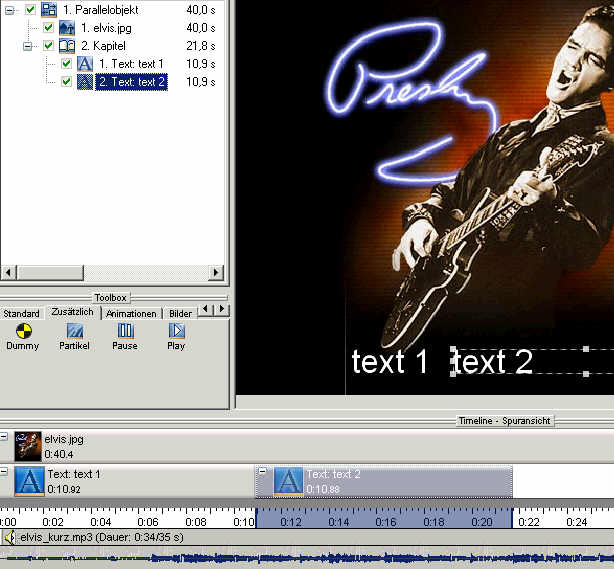Click the elvis.jpg thumbnail in timeline
Screen dimensions: 614x569
tap(28, 445)
